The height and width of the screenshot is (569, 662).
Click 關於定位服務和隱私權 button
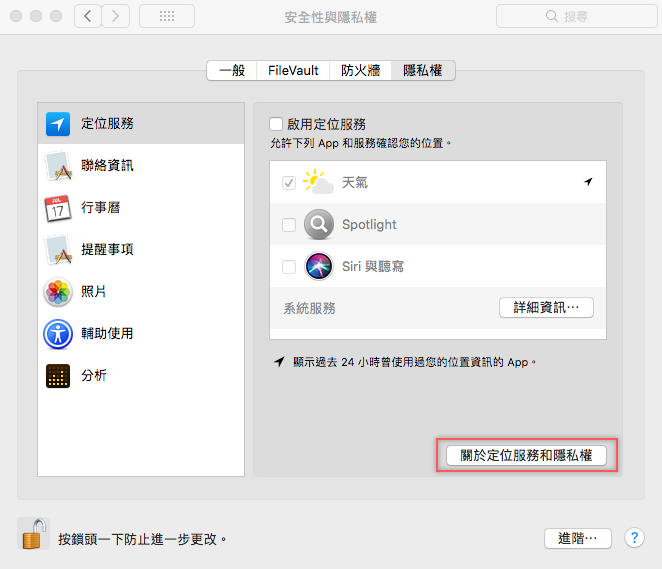tap(526, 455)
